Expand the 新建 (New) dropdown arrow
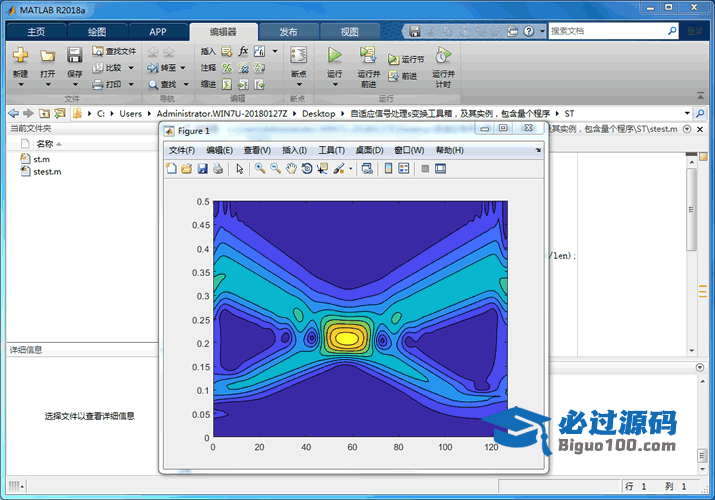 21,85
